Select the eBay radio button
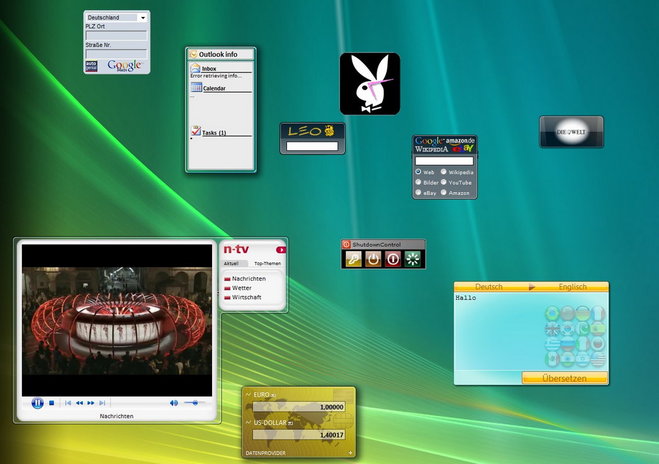The width and height of the screenshot is (659, 464). point(418,192)
